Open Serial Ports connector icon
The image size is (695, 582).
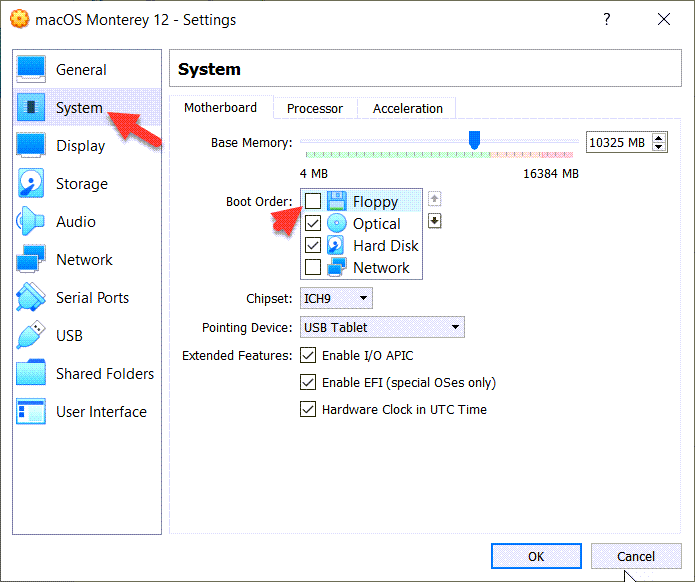[x=31, y=298]
